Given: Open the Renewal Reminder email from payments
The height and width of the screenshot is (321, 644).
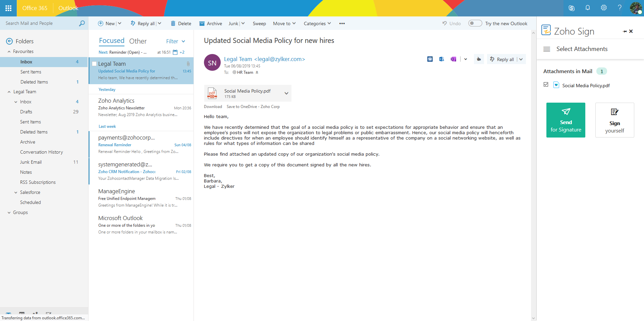Looking at the screenshot, I should [141, 145].
